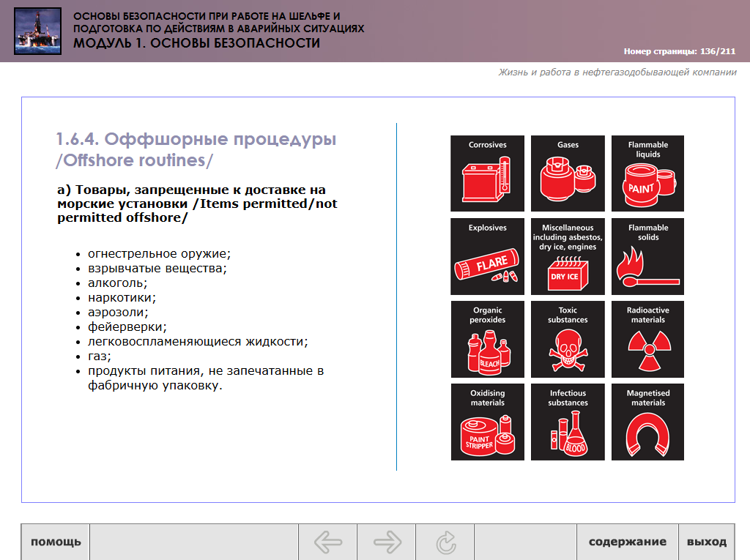Click the Corrosives hazard icon
Screen dimensions: 750x560
pos(487,173)
